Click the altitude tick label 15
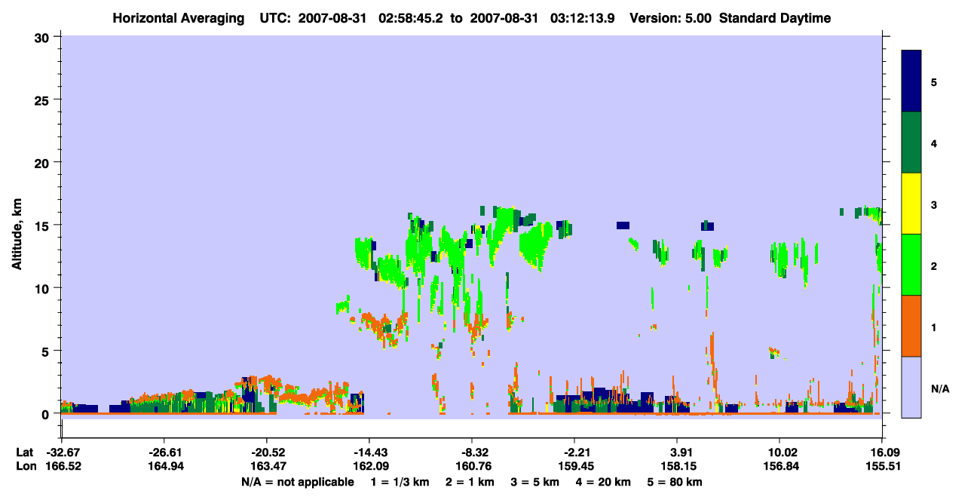Image resolution: width=980 pixels, height=503 pixels. pyautogui.click(x=44, y=225)
